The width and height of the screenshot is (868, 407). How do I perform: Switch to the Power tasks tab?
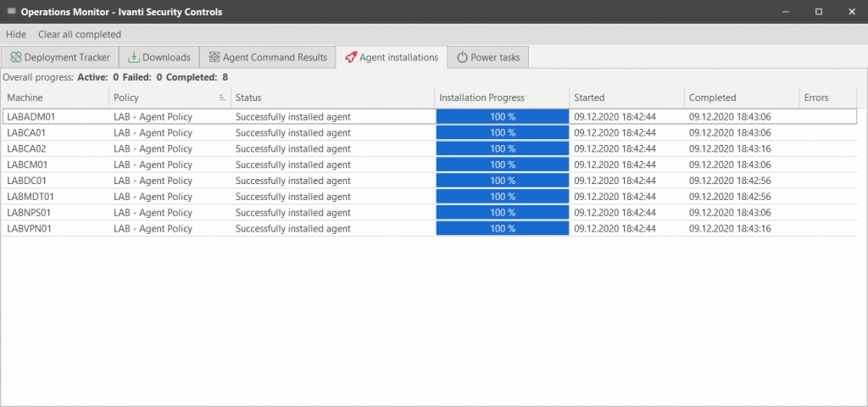(488, 57)
